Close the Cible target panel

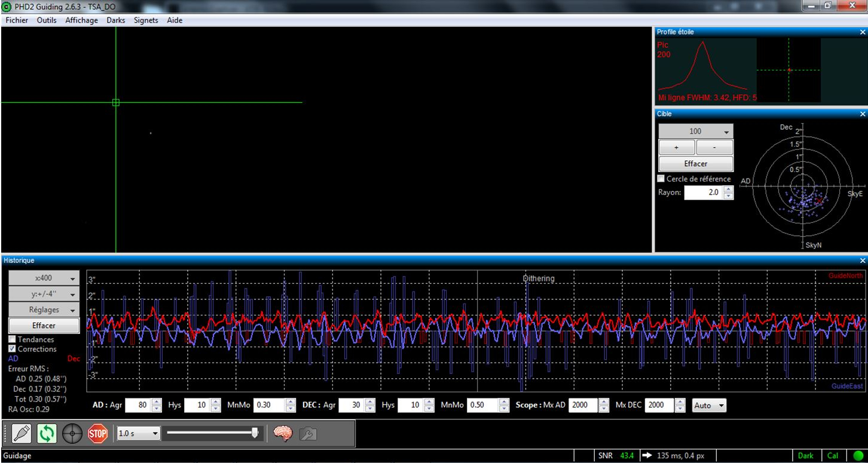[862, 114]
